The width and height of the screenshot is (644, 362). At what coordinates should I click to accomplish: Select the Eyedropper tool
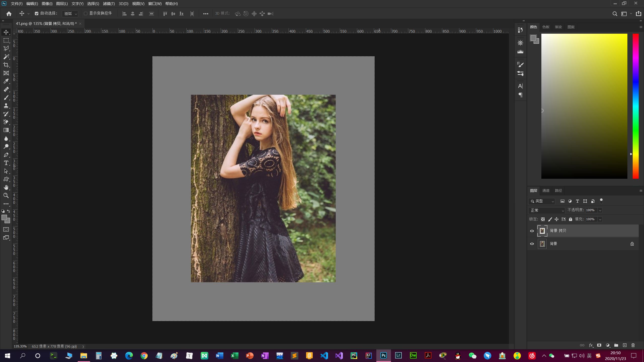[x=6, y=81]
